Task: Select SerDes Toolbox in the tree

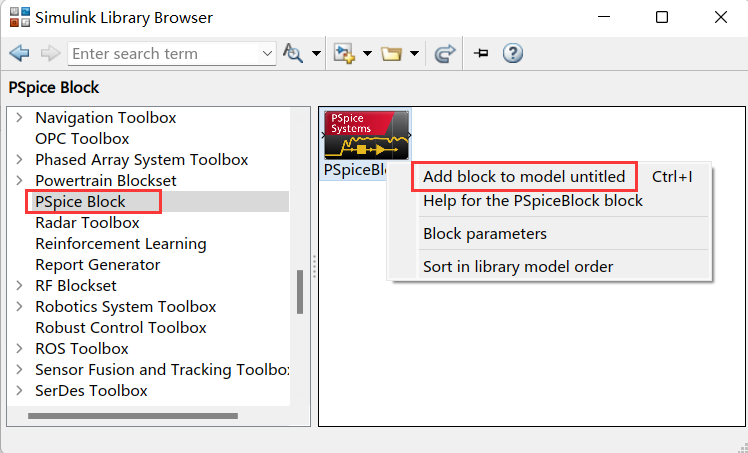Action: [91, 390]
